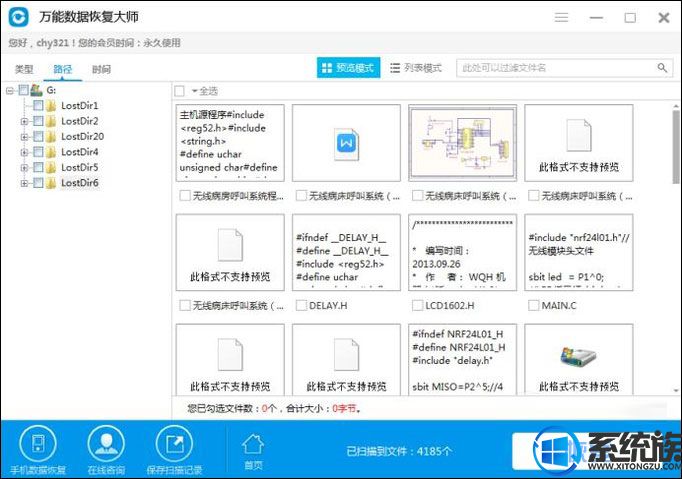Screen dimensions: 682x479
Task: Select the LostDir6 folder label
Action: pos(80,183)
